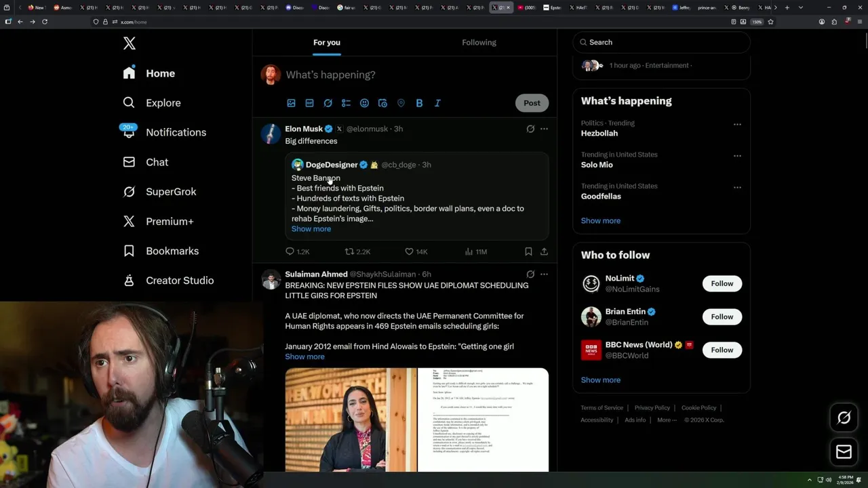This screenshot has height=488, width=868.
Task: Like Elon Musk's post (14K)
Action: click(416, 251)
